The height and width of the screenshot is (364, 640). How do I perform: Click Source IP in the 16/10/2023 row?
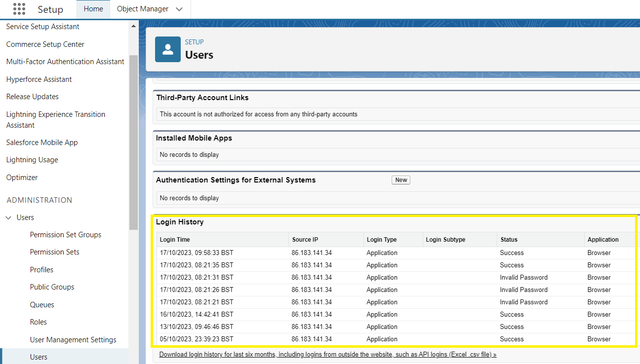coord(312,315)
